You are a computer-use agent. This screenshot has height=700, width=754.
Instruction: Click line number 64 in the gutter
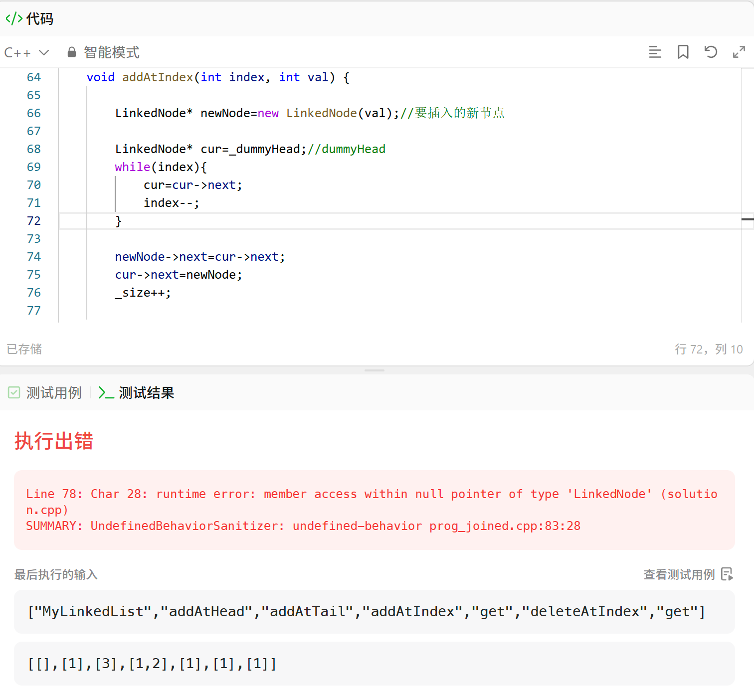pos(34,77)
